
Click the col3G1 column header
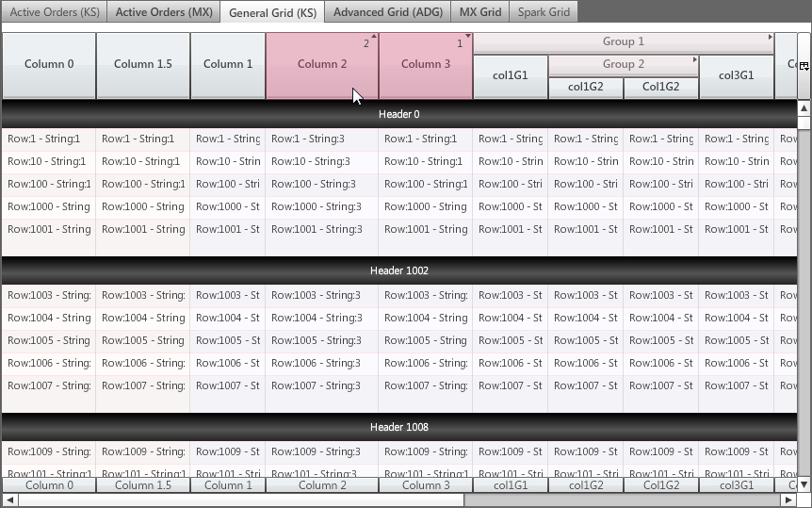coord(736,75)
